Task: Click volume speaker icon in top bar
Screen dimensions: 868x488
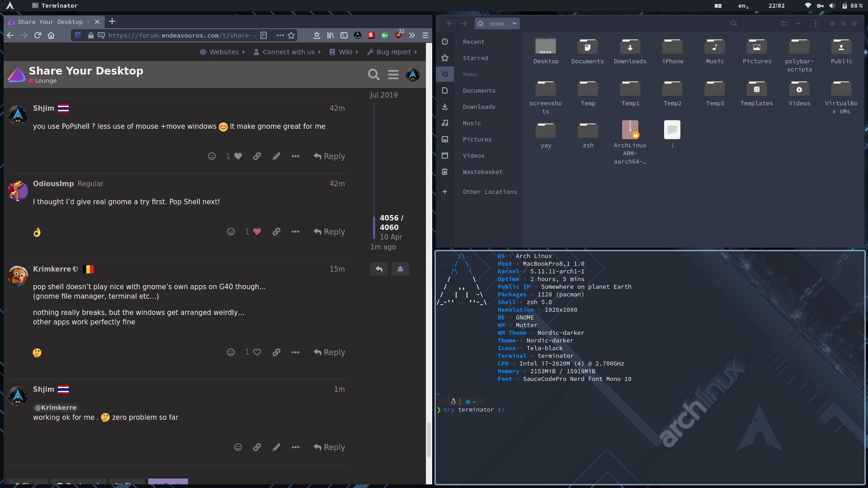Action: pos(832,5)
